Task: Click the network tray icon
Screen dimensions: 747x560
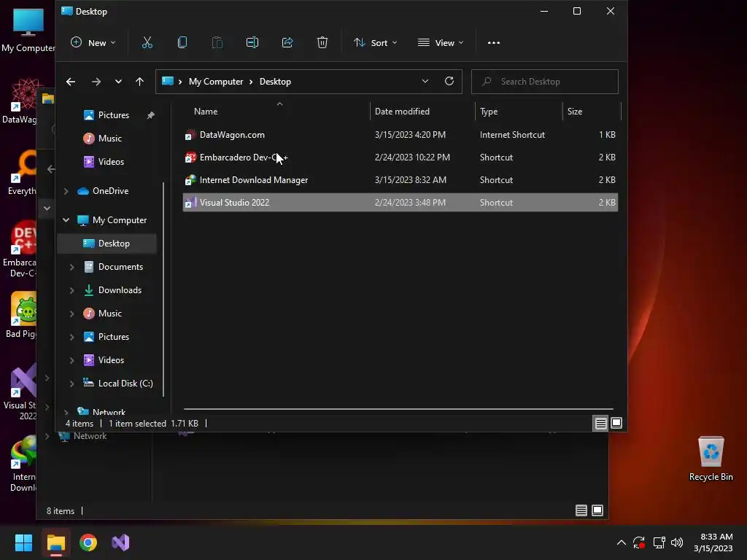Action: [x=659, y=542]
